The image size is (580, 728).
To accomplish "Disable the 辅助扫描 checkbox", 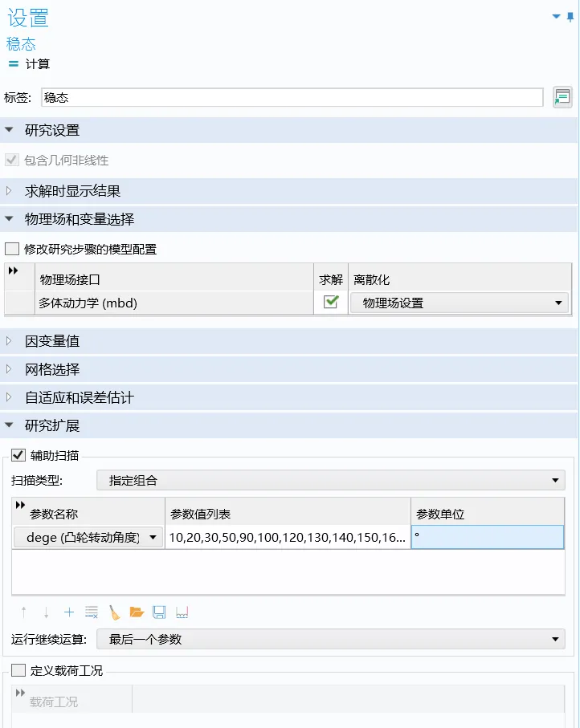I will click(x=18, y=455).
